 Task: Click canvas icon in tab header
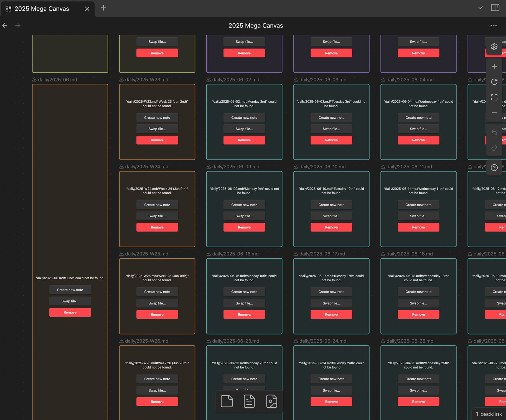click(x=8, y=9)
